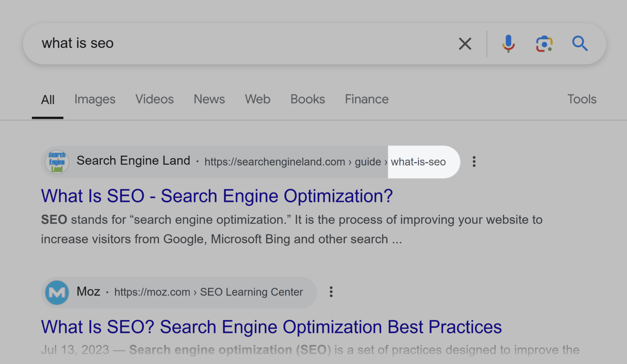The height and width of the screenshot is (364, 627).
Task: Open the Books results tab
Action: coord(307,99)
